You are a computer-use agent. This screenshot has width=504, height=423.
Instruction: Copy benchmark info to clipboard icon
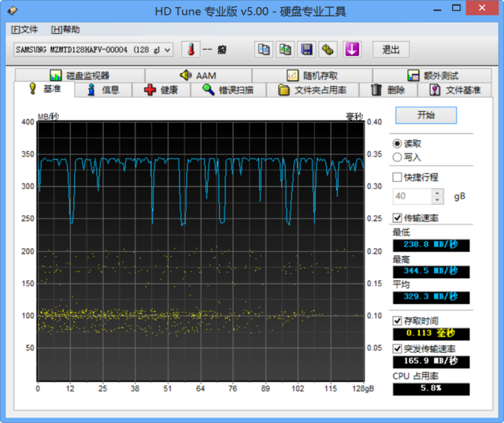click(x=264, y=50)
